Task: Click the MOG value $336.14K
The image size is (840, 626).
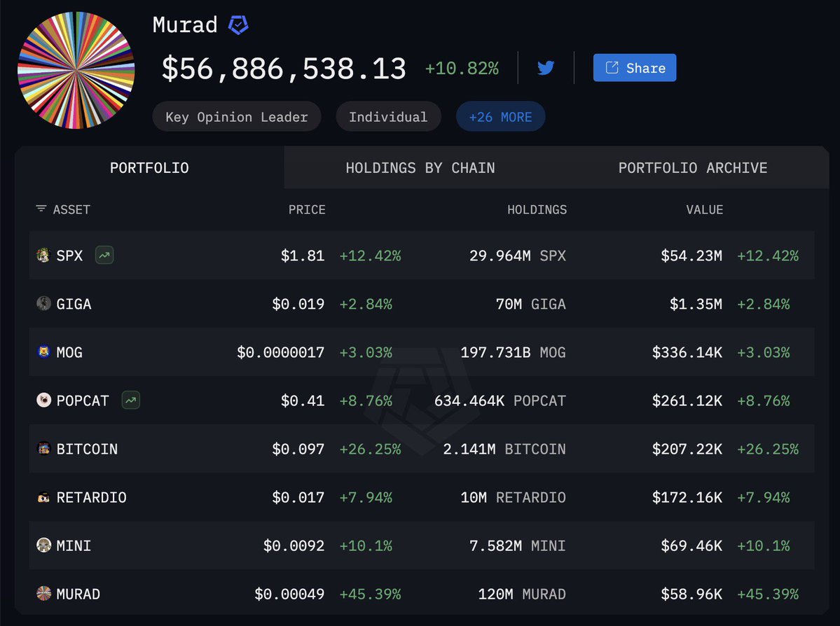Action: coord(687,352)
